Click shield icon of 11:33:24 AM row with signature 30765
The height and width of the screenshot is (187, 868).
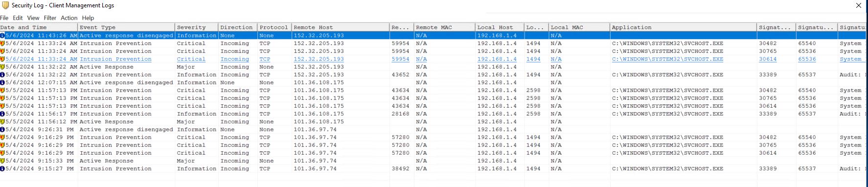(2, 51)
